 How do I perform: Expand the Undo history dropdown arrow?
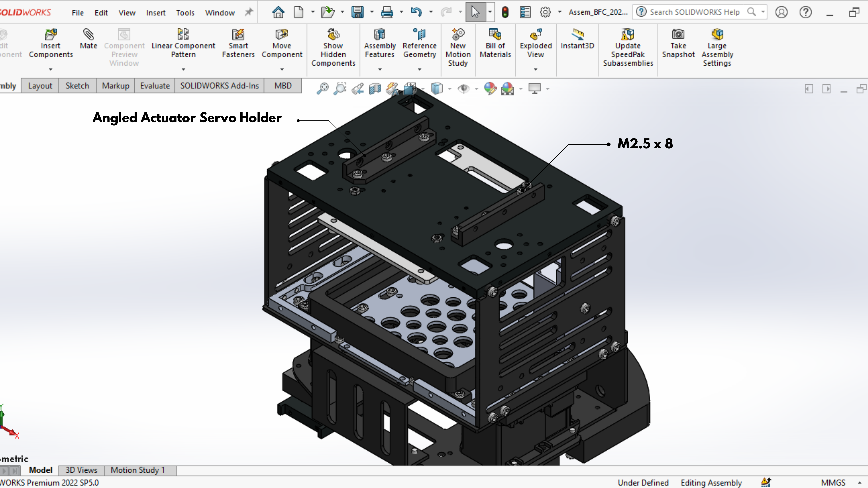coord(431,12)
